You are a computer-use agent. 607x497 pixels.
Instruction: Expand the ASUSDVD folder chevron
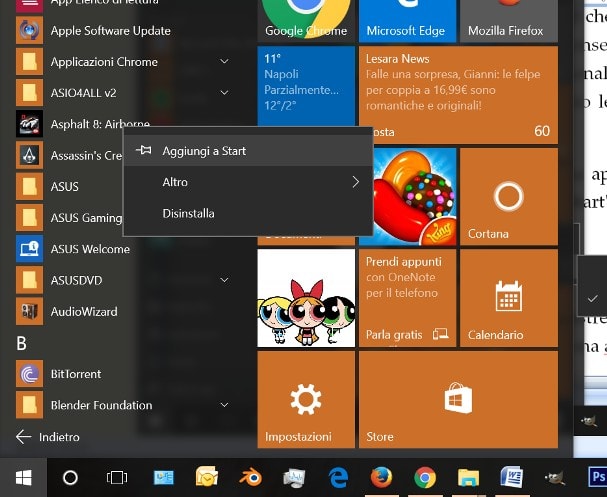[224, 280]
